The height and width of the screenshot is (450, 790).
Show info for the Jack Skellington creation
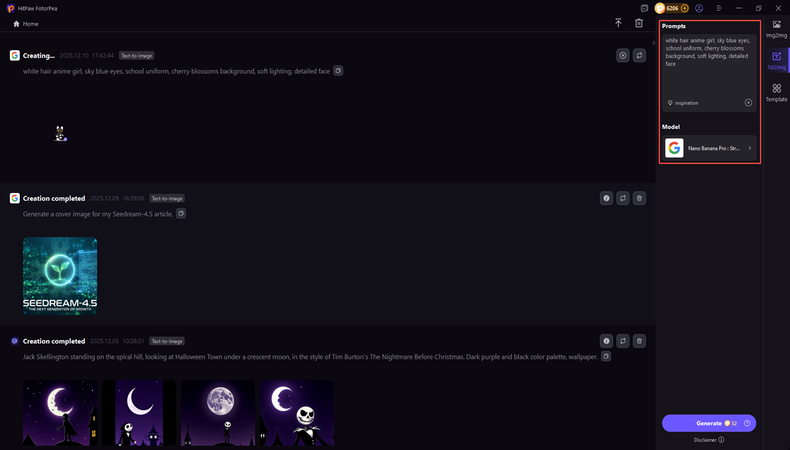(606, 341)
